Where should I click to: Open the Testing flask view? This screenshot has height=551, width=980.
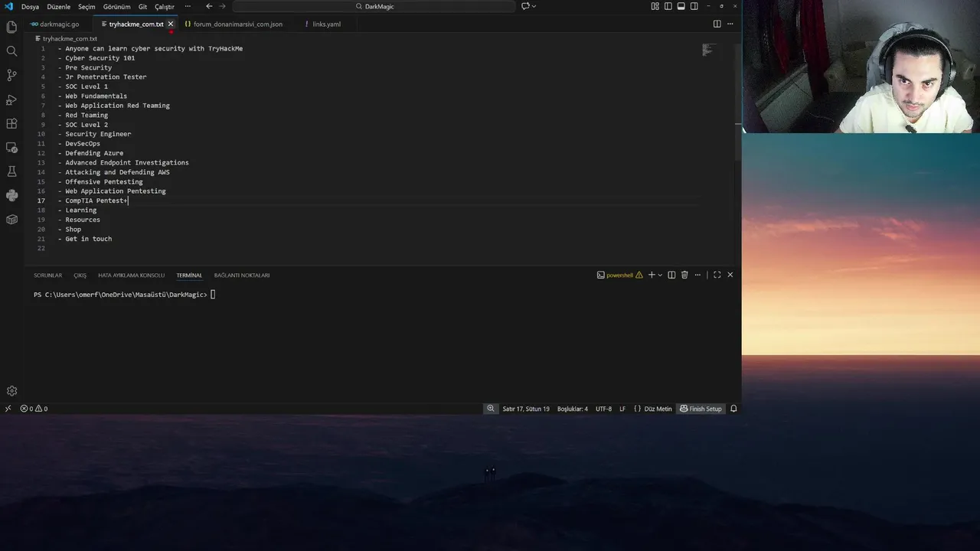pos(11,171)
